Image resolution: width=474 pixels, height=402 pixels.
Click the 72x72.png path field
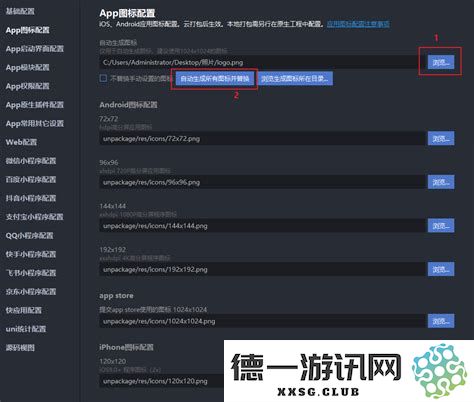262,138
